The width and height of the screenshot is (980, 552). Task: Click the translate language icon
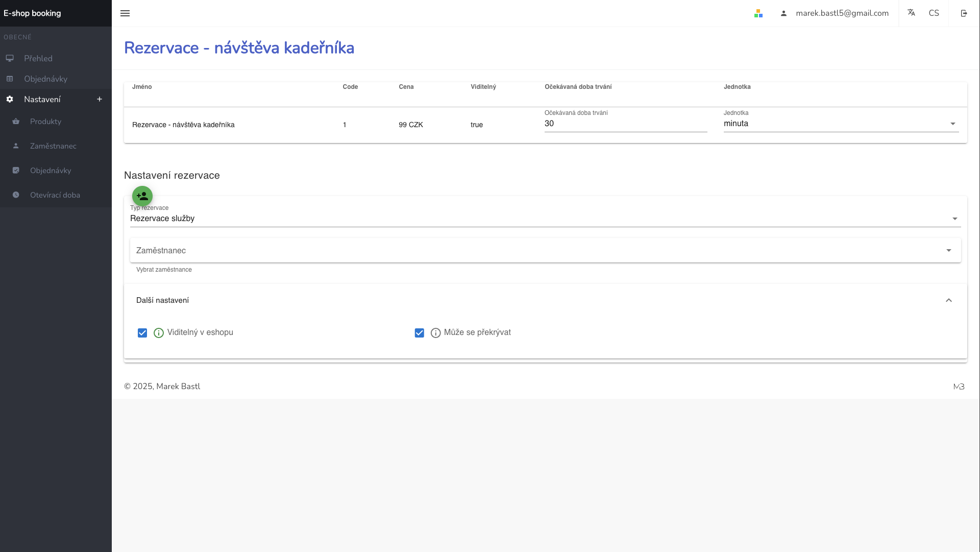(x=911, y=13)
